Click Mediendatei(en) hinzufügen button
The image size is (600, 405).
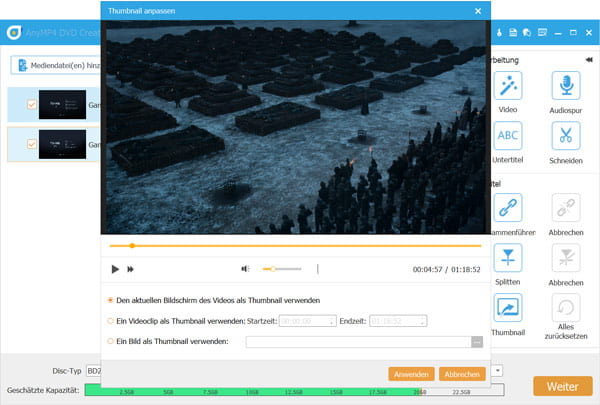(57, 65)
